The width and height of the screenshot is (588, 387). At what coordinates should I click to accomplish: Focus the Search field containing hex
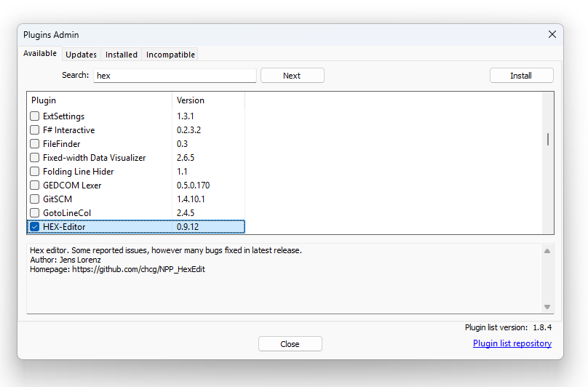point(175,76)
